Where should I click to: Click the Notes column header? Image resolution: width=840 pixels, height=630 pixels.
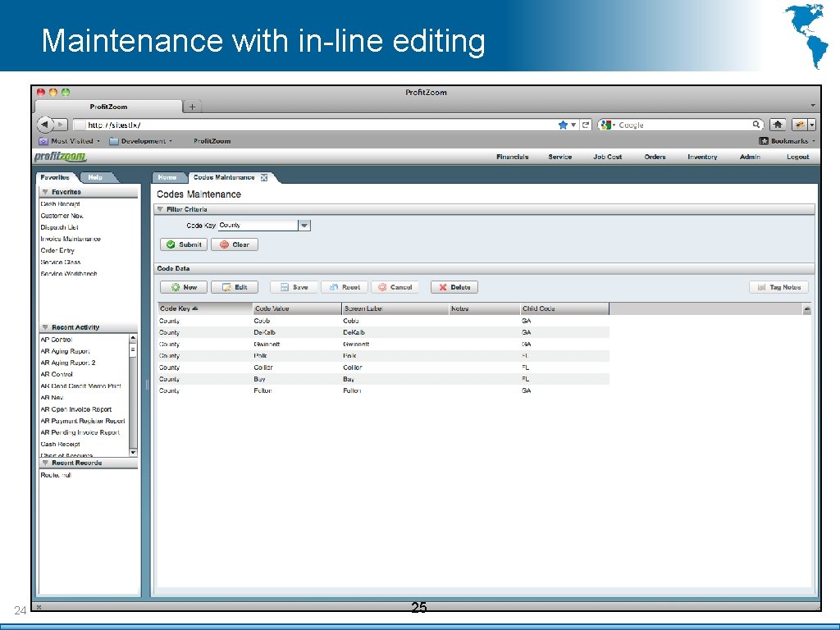484,308
